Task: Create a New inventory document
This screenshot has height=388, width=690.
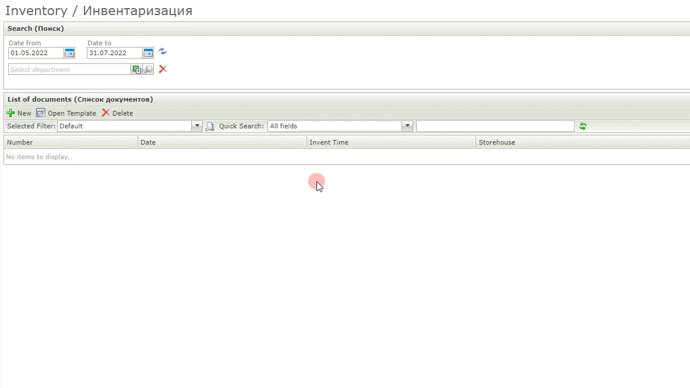Action: [x=19, y=113]
